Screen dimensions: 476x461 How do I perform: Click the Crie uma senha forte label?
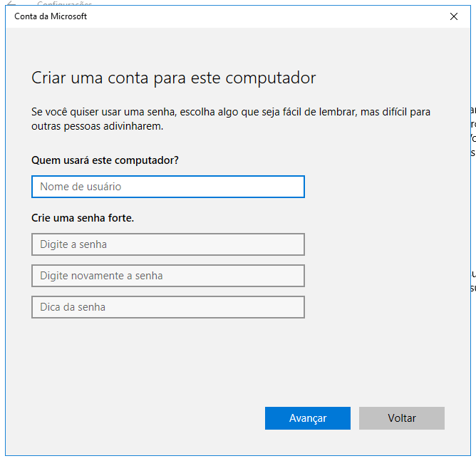point(83,218)
